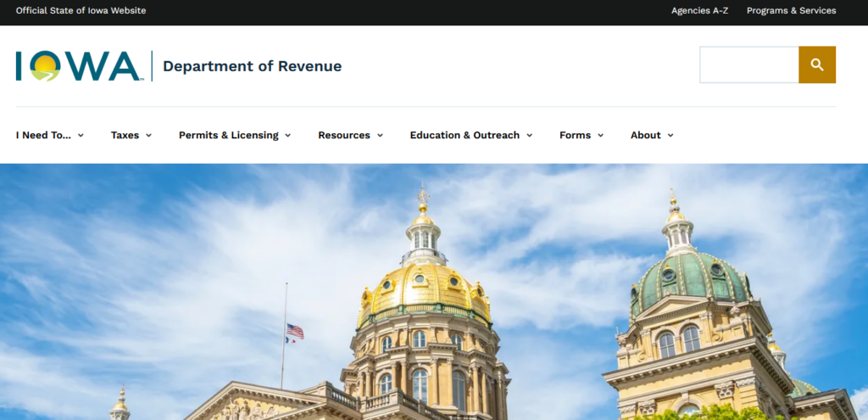This screenshot has height=420, width=868.
Task: Open the Agencies A-Z link
Action: point(701,11)
